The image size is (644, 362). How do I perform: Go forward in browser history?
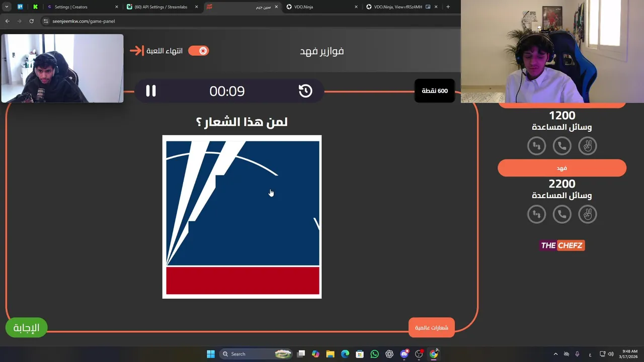point(19,21)
